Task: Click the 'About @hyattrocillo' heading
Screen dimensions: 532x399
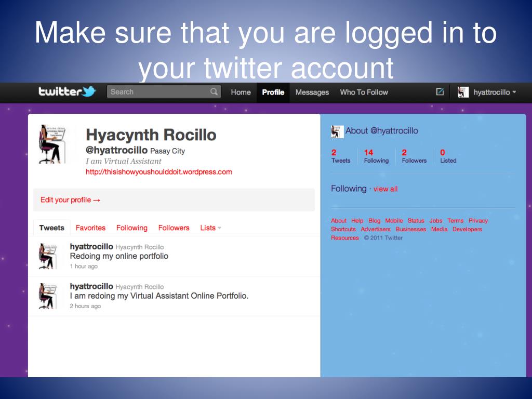Action: pyautogui.click(x=382, y=131)
